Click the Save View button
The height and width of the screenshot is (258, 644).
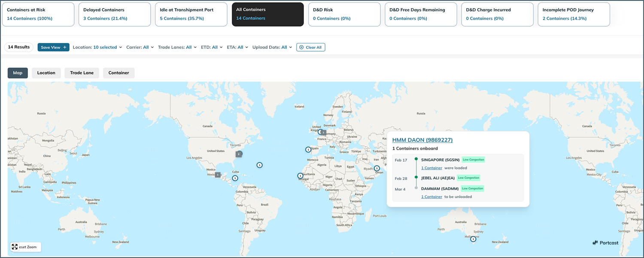pyautogui.click(x=54, y=47)
